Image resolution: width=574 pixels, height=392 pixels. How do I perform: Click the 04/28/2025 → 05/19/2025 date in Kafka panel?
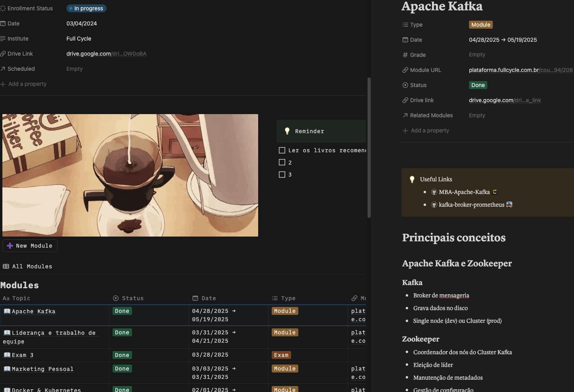point(503,40)
